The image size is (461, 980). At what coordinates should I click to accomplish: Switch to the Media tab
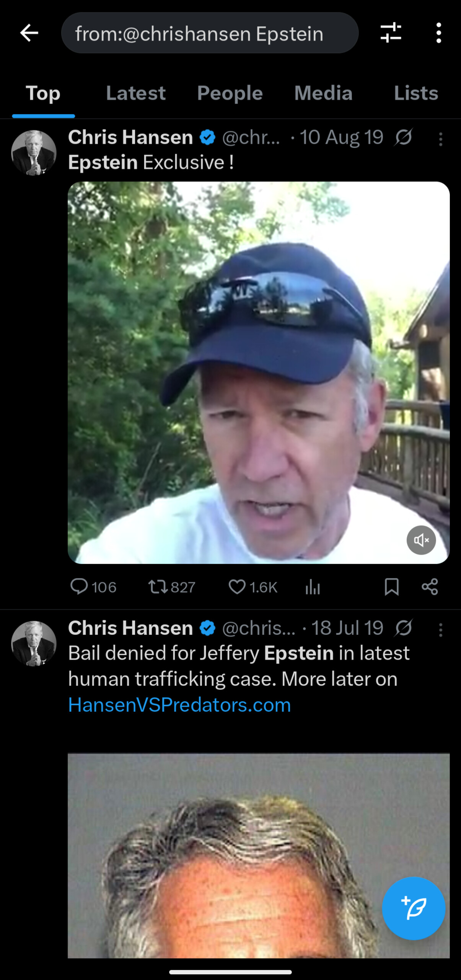coord(323,93)
